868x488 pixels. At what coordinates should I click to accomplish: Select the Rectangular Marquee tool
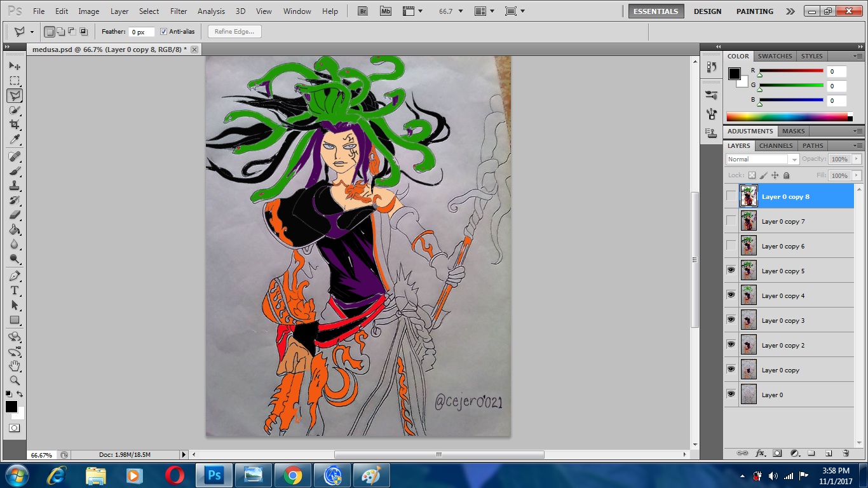click(x=15, y=81)
